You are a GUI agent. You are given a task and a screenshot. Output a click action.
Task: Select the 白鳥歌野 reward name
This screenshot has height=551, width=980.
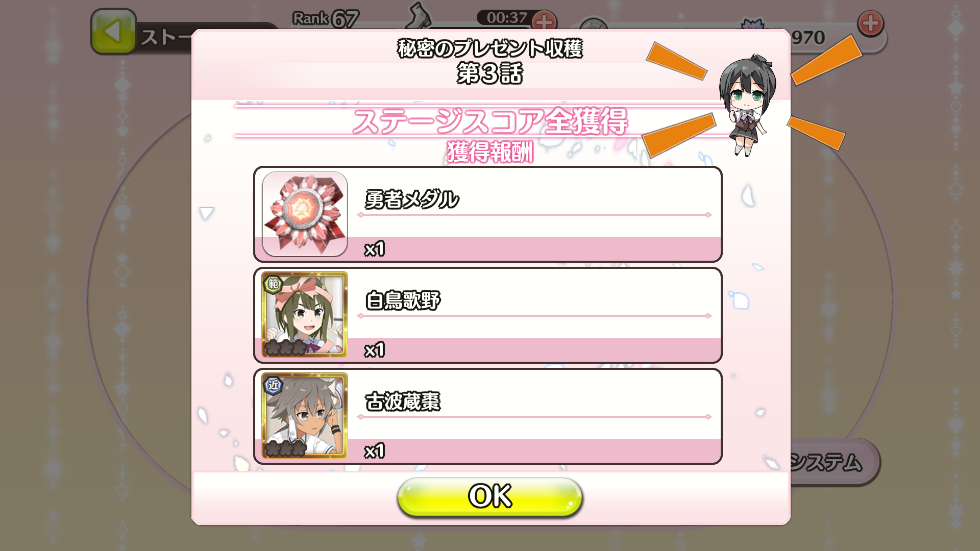pyautogui.click(x=403, y=300)
